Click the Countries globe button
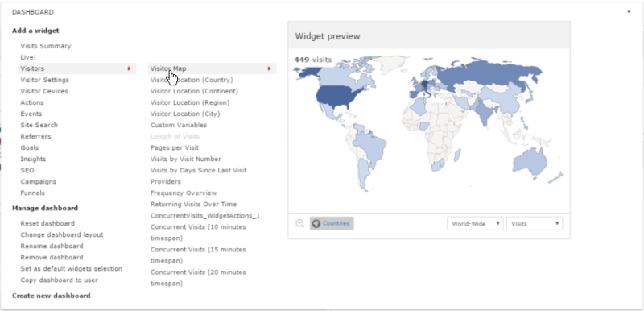The height and width of the screenshot is (311, 644). click(x=332, y=223)
